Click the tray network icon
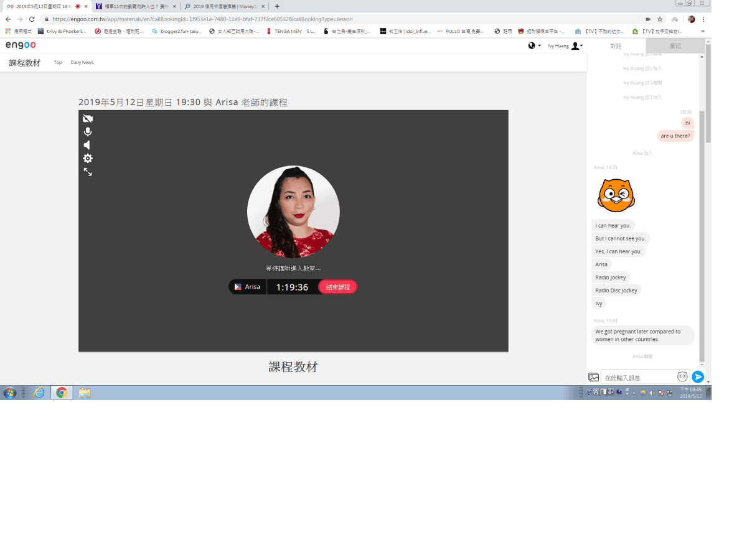 point(669,393)
